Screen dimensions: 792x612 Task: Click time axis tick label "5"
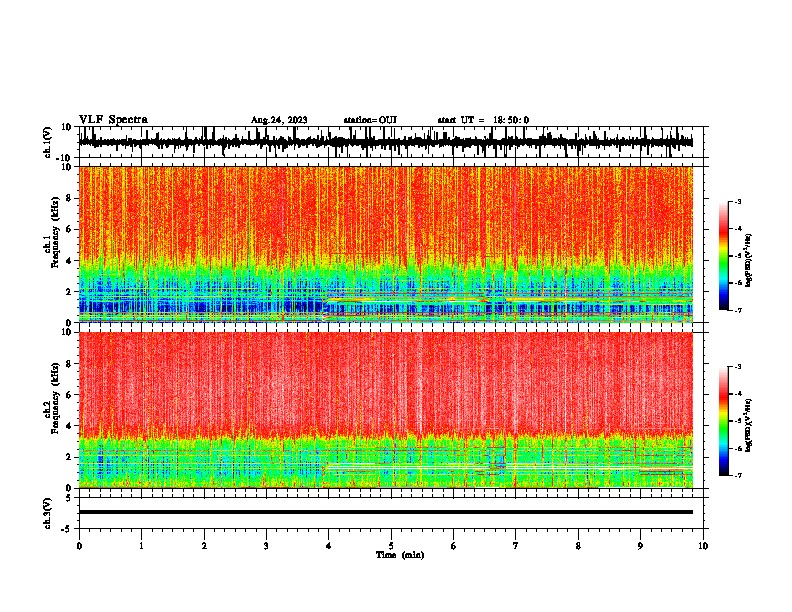click(x=391, y=546)
